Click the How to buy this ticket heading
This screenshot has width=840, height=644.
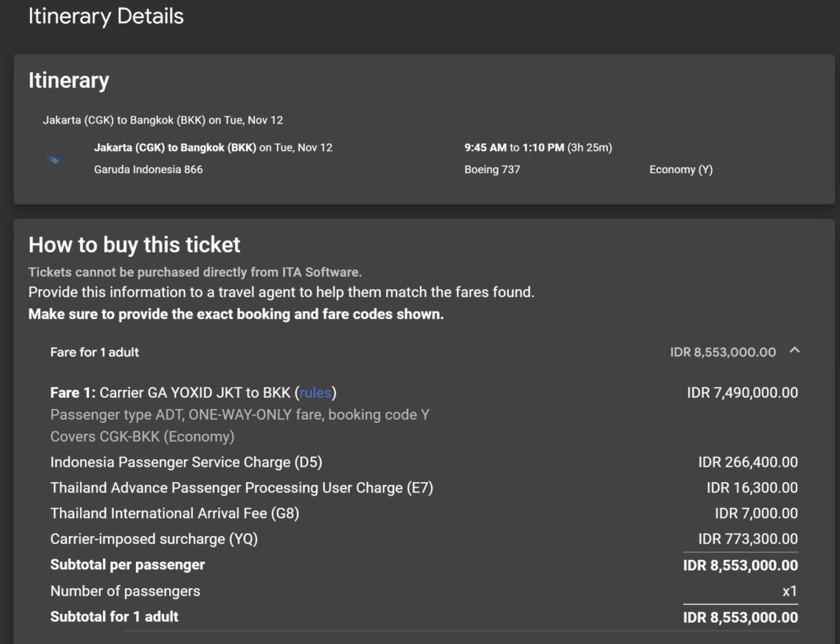pos(134,245)
